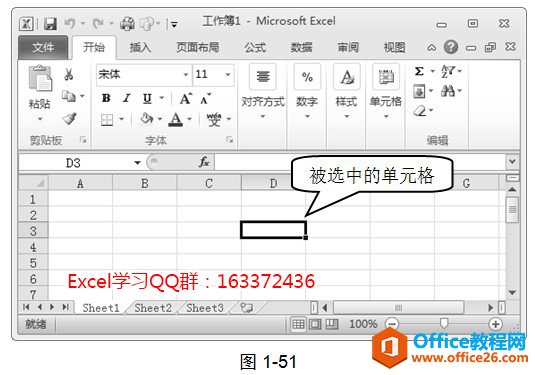This screenshot has height=375, width=535.
Task: Click the Help question mark icon
Action: (x=451, y=47)
